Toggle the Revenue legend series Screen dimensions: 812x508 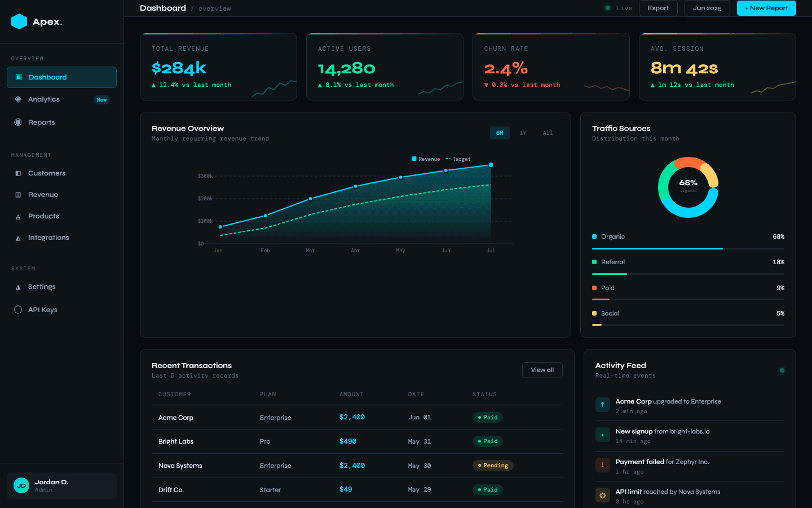click(x=426, y=159)
